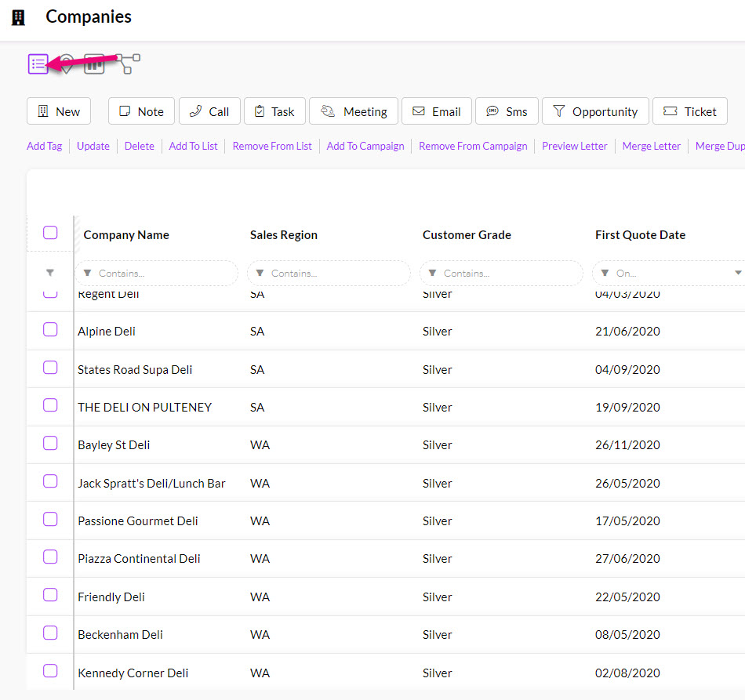The height and width of the screenshot is (700, 745).
Task: Check the Passione Gourmet Deli row
Action: click(x=50, y=519)
